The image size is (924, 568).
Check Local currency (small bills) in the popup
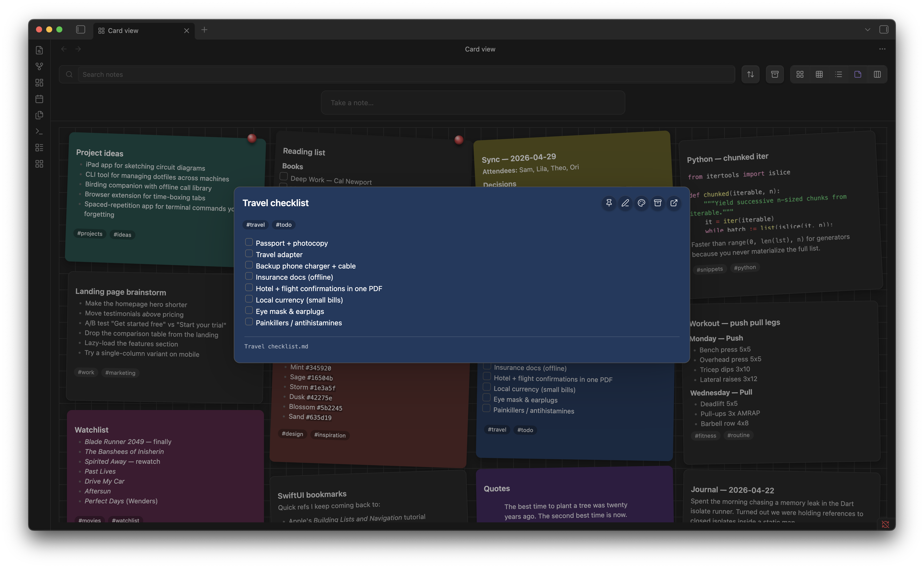click(x=249, y=299)
